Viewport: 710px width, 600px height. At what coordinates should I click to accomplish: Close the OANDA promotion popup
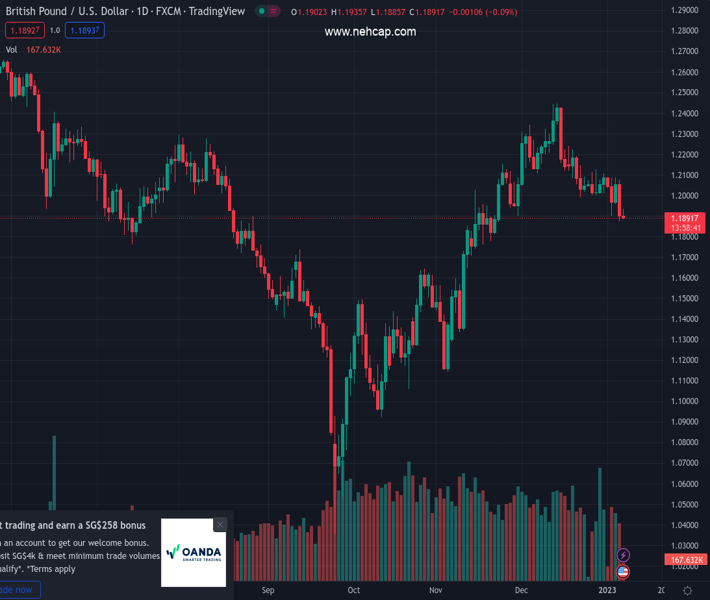[220, 525]
